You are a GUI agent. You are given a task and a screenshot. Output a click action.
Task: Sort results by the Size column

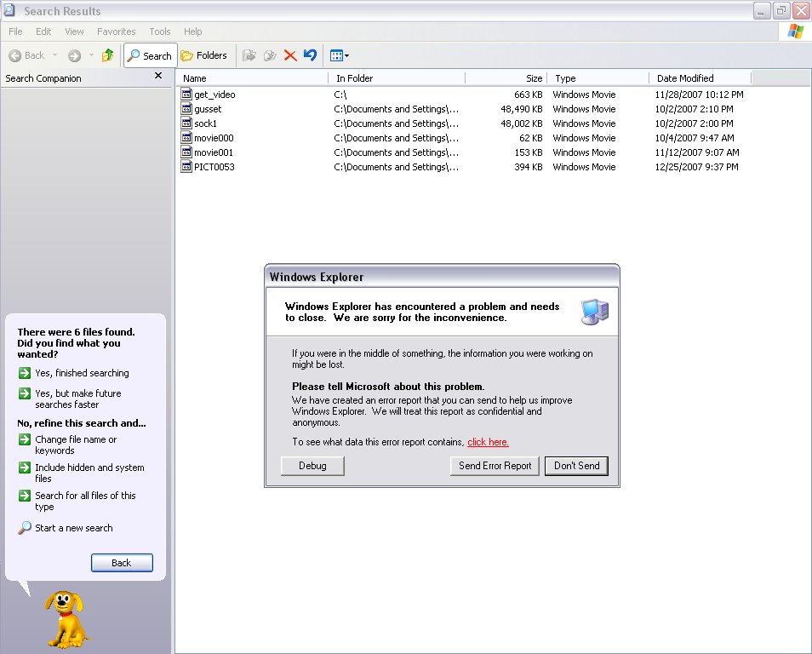[x=506, y=78]
